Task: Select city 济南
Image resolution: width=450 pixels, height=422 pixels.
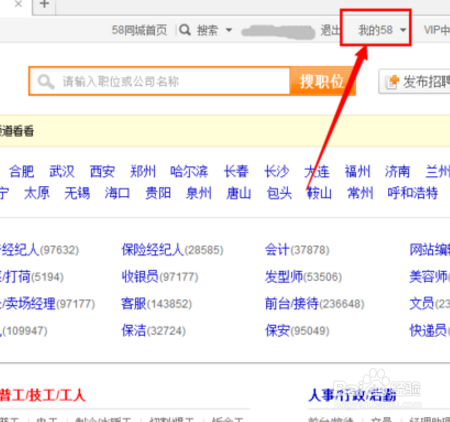Action: pyautogui.click(x=397, y=172)
